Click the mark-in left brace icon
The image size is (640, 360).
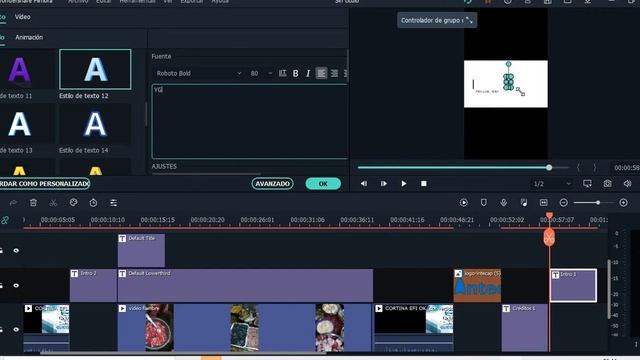(x=578, y=167)
